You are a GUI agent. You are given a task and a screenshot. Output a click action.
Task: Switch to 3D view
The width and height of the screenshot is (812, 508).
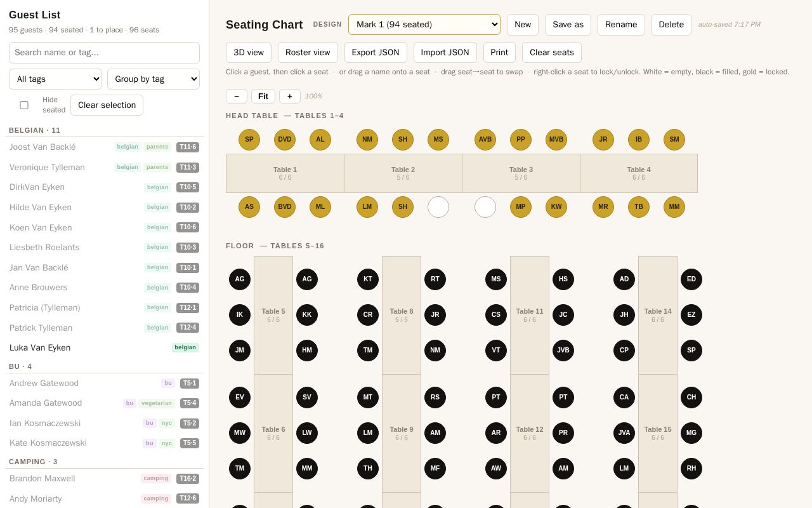click(249, 53)
